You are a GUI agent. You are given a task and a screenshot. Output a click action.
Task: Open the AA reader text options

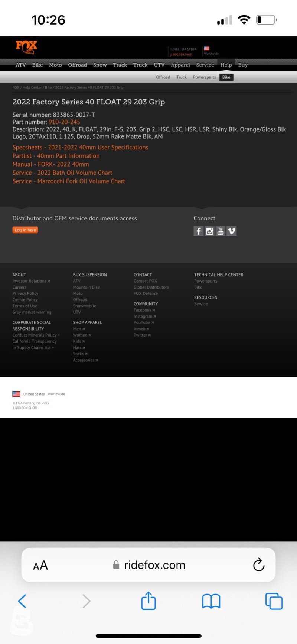tap(40, 566)
